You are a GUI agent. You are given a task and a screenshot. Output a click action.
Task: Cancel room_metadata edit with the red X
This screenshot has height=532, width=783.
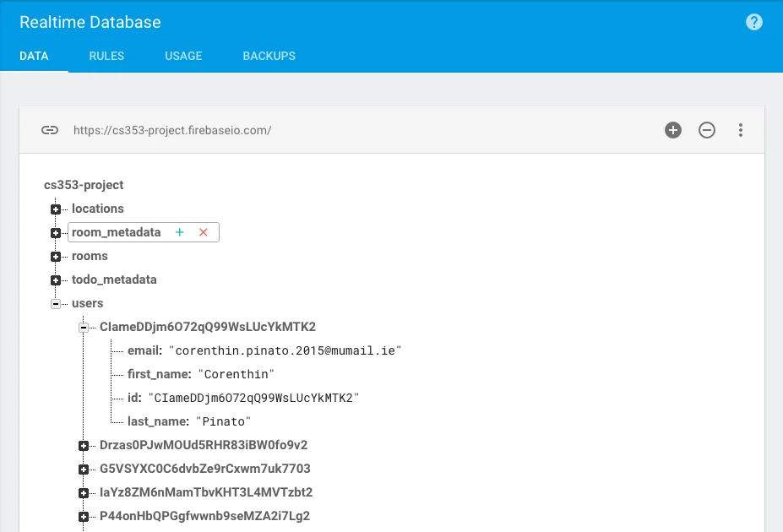click(x=203, y=231)
